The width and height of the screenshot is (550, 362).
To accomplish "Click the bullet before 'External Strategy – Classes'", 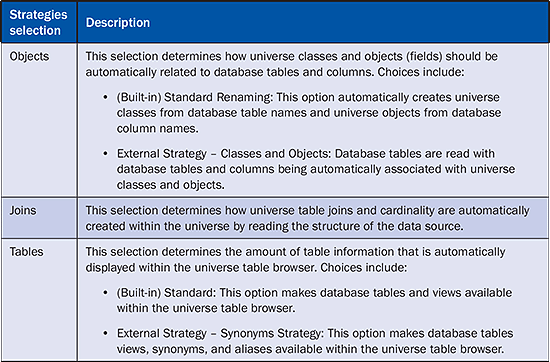I will 106,154.
